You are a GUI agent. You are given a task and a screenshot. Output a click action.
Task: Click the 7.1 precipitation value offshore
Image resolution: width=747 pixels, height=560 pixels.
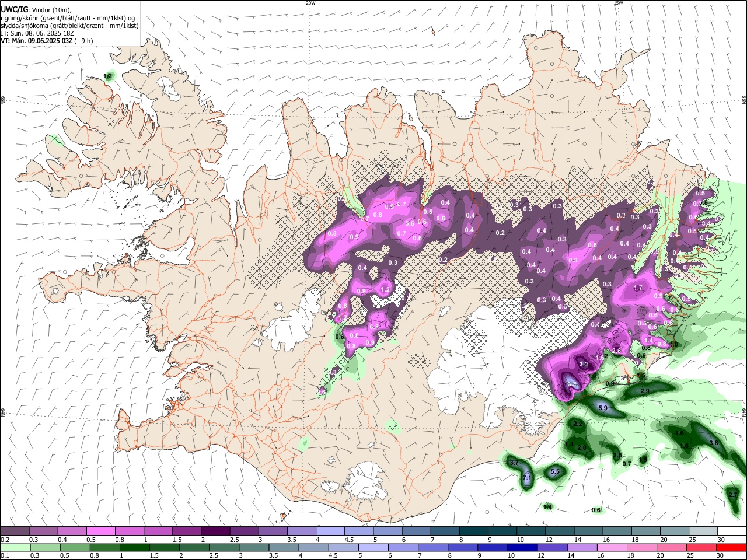527,478
